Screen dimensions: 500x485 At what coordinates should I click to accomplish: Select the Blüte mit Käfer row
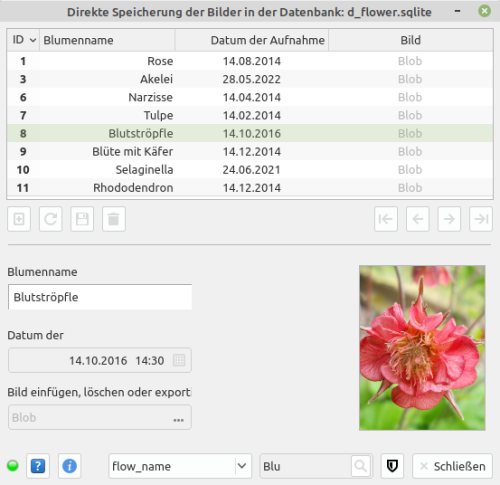tap(250, 151)
